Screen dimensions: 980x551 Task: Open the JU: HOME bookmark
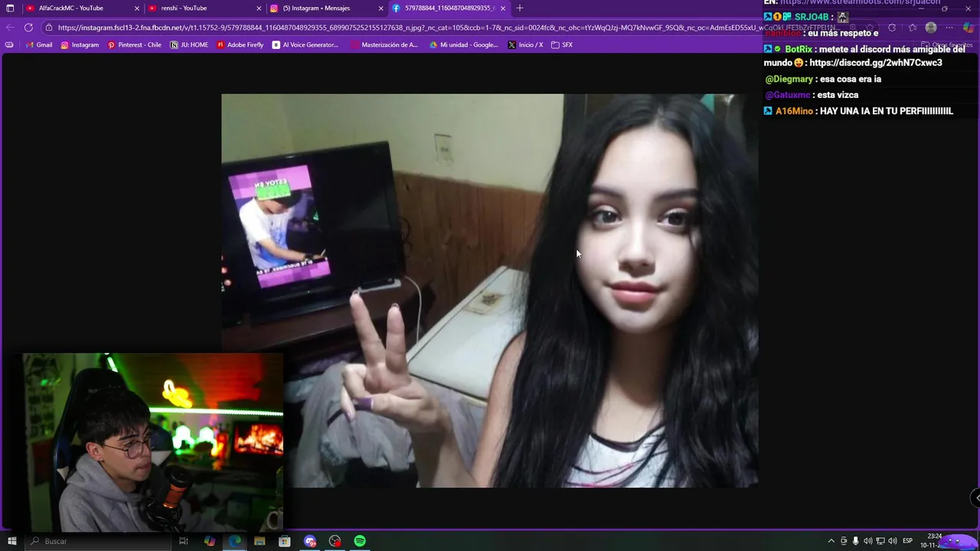coord(189,45)
